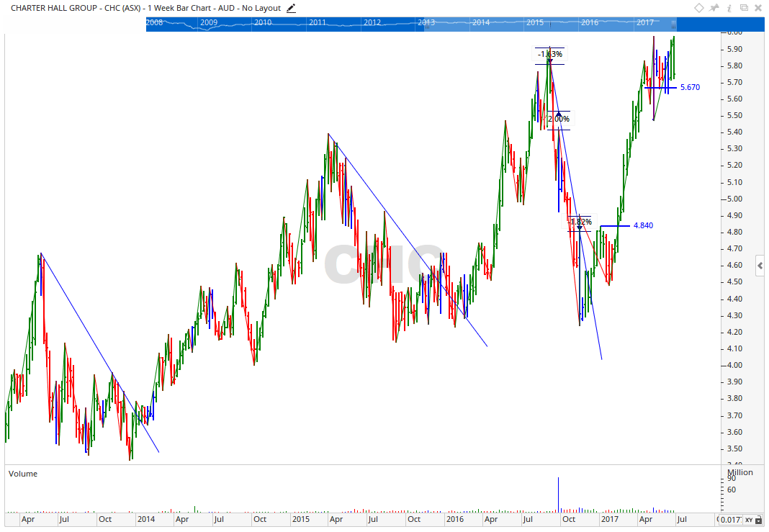Click the 5.90 price on the price axis
This screenshot has width=769, height=532.
click(734, 49)
